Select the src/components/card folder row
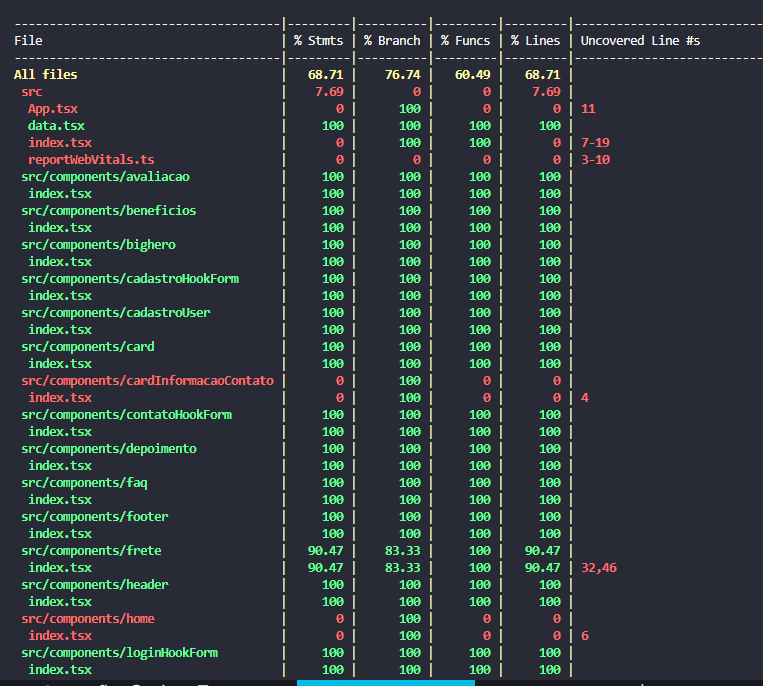Viewport: 763px width, 686px height. point(88,347)
